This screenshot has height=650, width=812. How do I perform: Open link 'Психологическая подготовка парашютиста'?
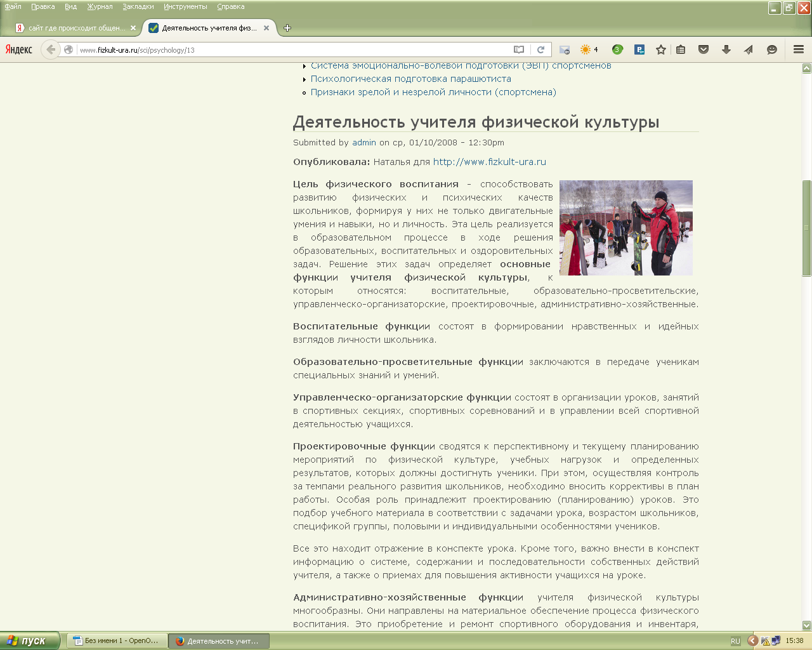(411, 79)
